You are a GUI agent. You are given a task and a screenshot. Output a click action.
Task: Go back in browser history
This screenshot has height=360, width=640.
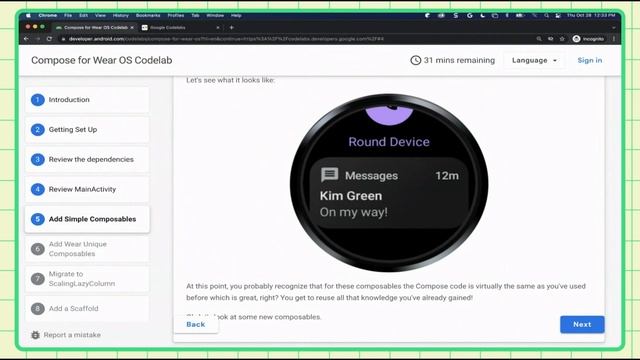[27, 39]
